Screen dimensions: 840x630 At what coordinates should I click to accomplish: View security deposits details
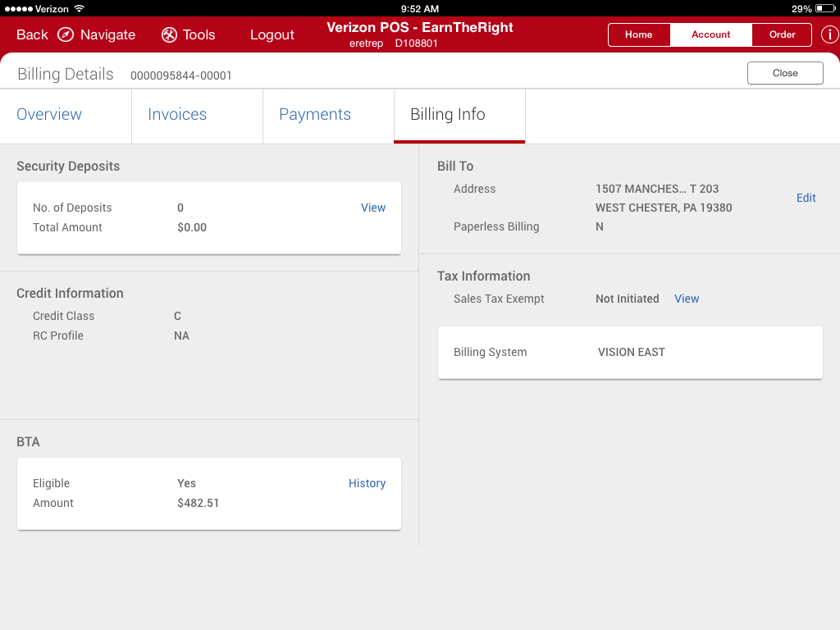373,208
